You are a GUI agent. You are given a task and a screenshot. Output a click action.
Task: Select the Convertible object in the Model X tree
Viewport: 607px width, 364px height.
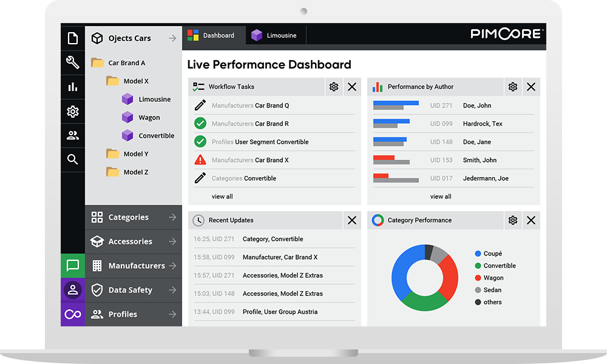point(148,135)
